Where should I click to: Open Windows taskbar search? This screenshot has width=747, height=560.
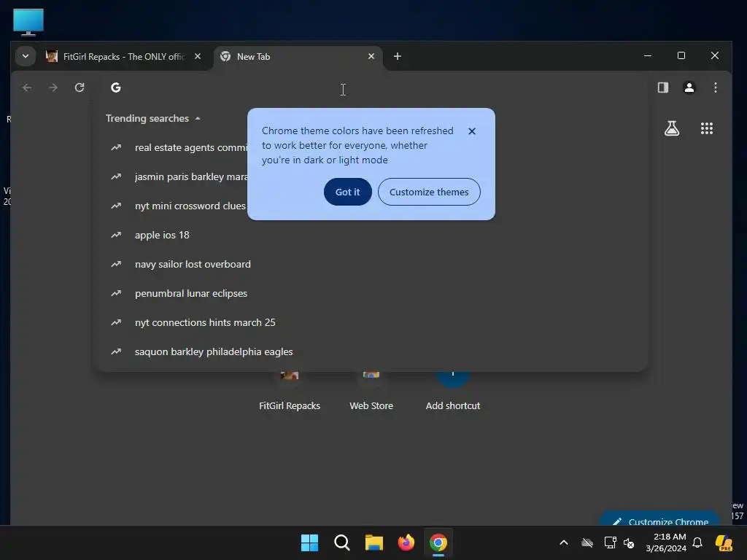(x=341, y=542)
